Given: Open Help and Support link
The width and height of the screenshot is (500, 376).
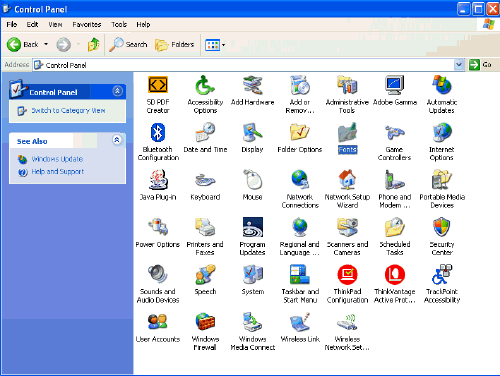Looking at the screenshot, I should pyautogui.click(x=57, y=171).
